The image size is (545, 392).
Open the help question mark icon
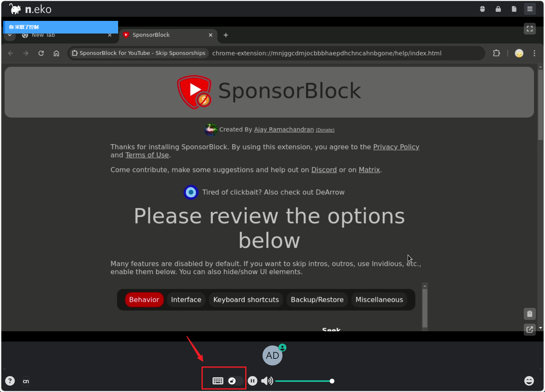[10, 381]
